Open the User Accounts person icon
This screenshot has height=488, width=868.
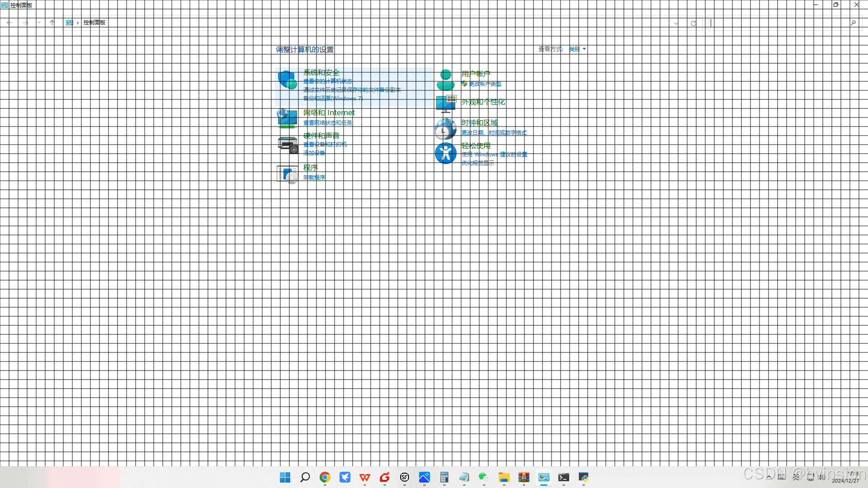[445, 80]
